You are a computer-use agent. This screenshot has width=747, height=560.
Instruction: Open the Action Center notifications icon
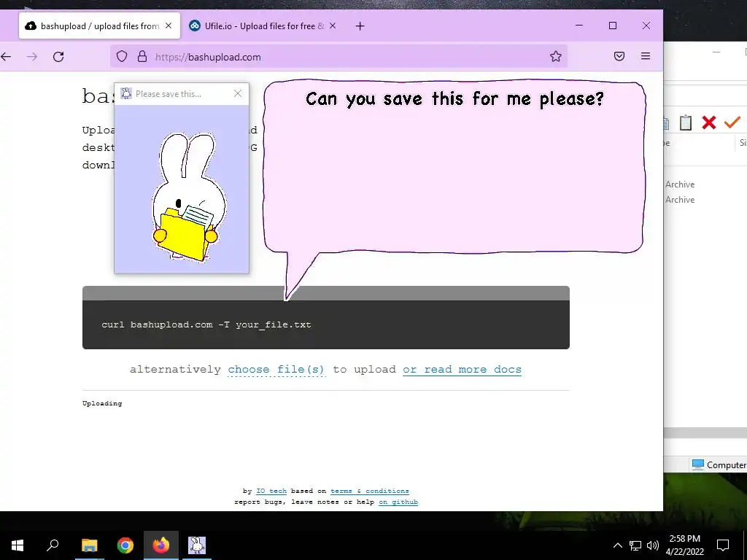tap(723, 545)
